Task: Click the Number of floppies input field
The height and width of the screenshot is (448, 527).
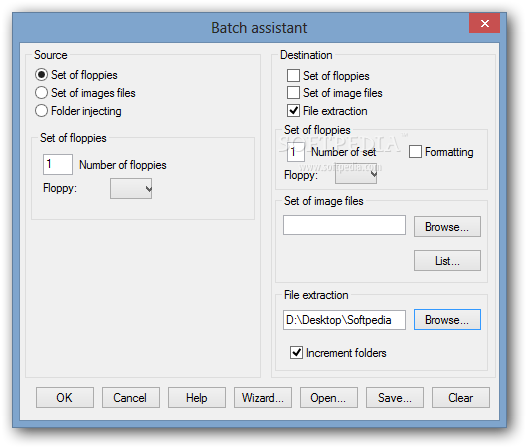Action: tap(58, 164)
